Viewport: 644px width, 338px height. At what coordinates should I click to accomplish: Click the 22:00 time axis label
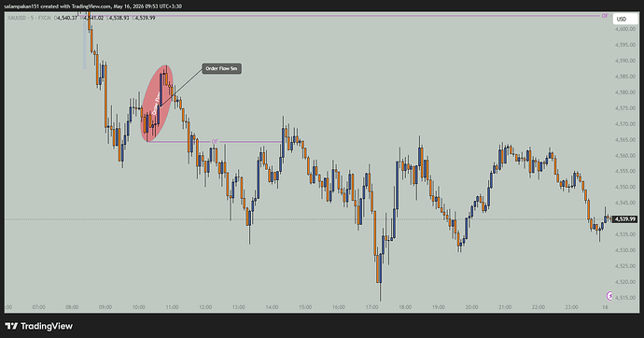pos(539,307)
